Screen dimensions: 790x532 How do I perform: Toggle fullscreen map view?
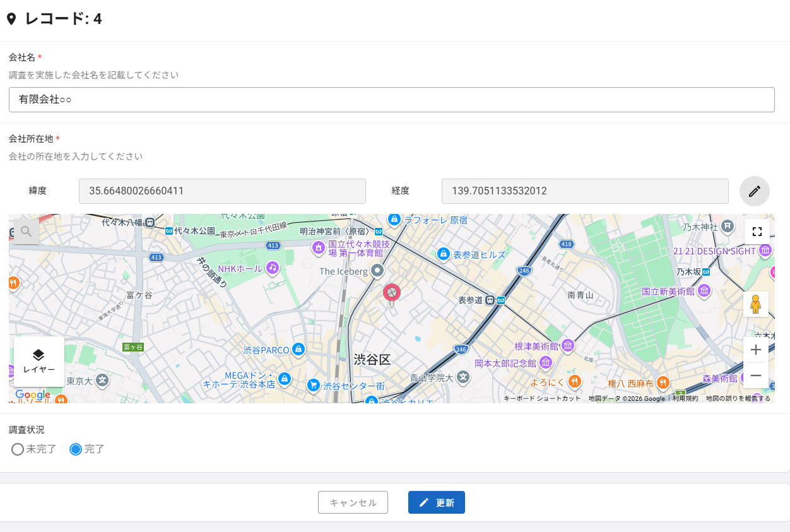[x=757, y=232]
